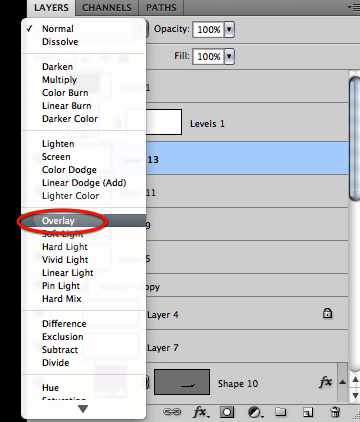Open the Layers panel options menu
Image resolution: width=360 pixels, height=422 pixels.
pos(353,7)
